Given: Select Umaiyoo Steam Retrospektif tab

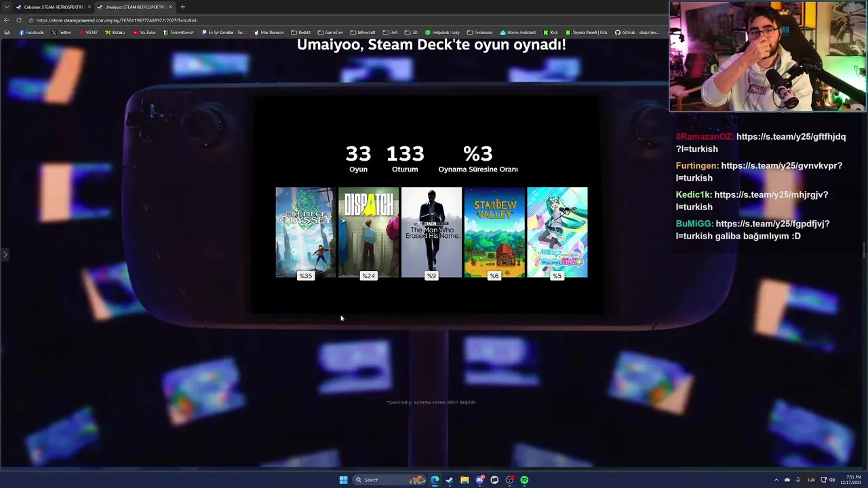Looking at the screenshot, I should [134, 7].
